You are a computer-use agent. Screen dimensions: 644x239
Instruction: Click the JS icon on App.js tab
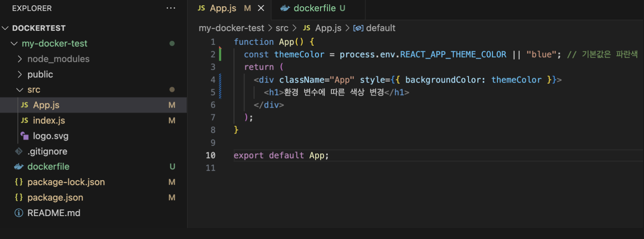(201, 9)
